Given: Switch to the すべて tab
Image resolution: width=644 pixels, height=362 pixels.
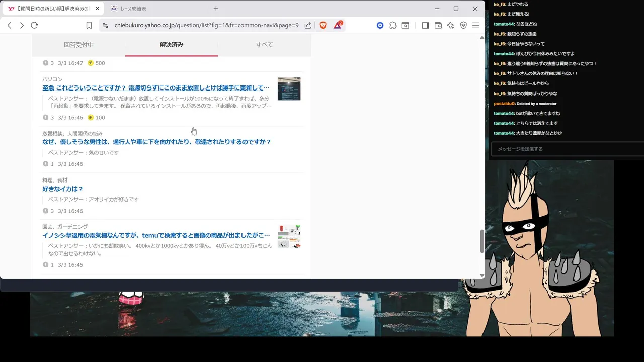Looking at the screenshot, I should pyautogui.click(x=264, y=45).
